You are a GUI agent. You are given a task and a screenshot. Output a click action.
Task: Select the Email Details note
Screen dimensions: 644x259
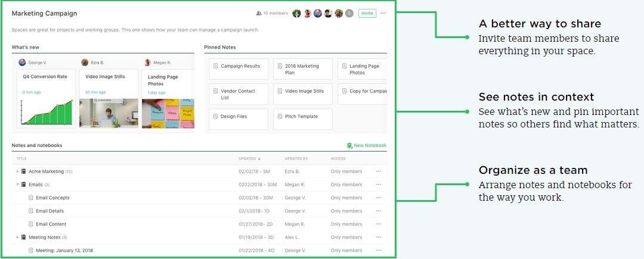click(49, 211)
